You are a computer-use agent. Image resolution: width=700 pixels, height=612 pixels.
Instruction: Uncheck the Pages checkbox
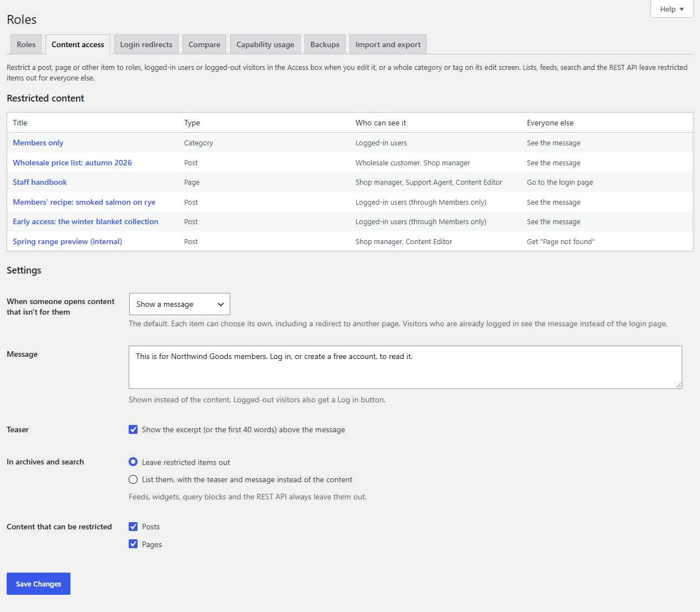click(133, 544)
